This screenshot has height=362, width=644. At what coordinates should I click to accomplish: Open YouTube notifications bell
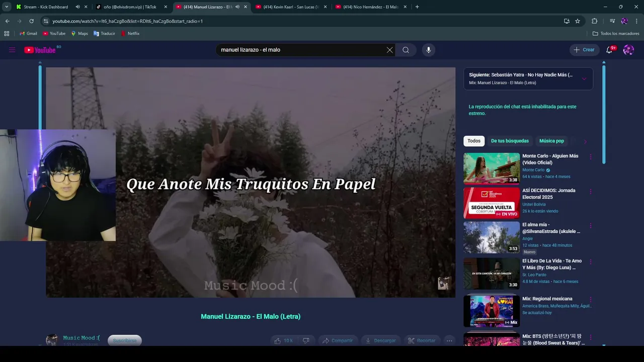609,50
